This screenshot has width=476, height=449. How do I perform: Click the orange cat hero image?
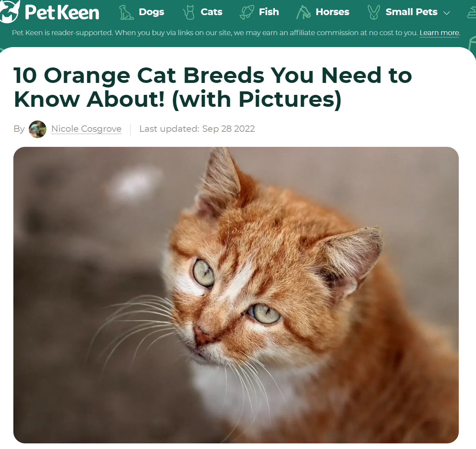tap(236, 295)
